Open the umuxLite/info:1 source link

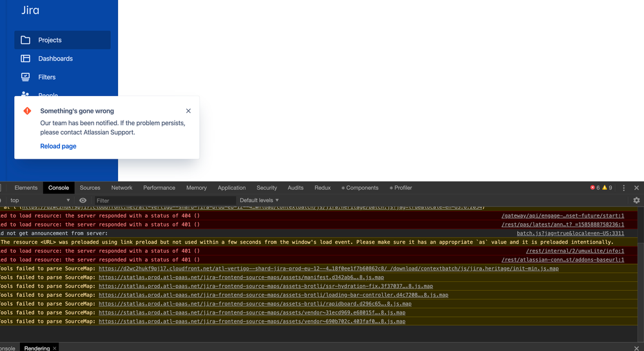(575, 251)
